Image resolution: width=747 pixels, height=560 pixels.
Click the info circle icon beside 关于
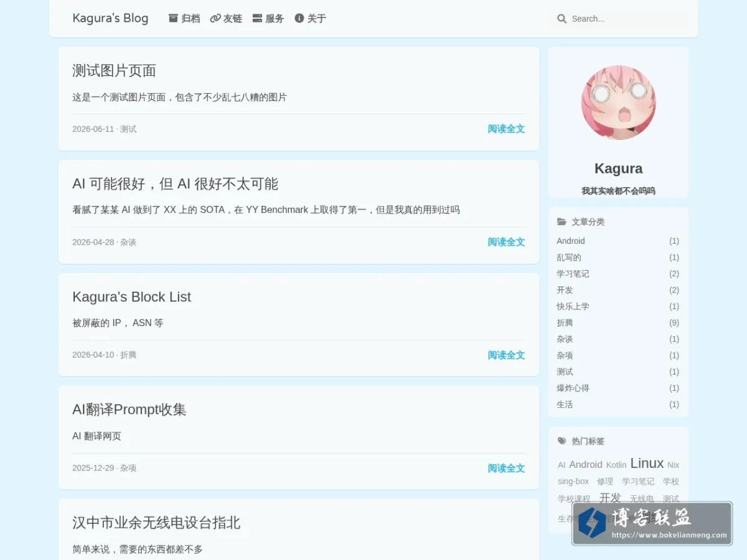299,18
